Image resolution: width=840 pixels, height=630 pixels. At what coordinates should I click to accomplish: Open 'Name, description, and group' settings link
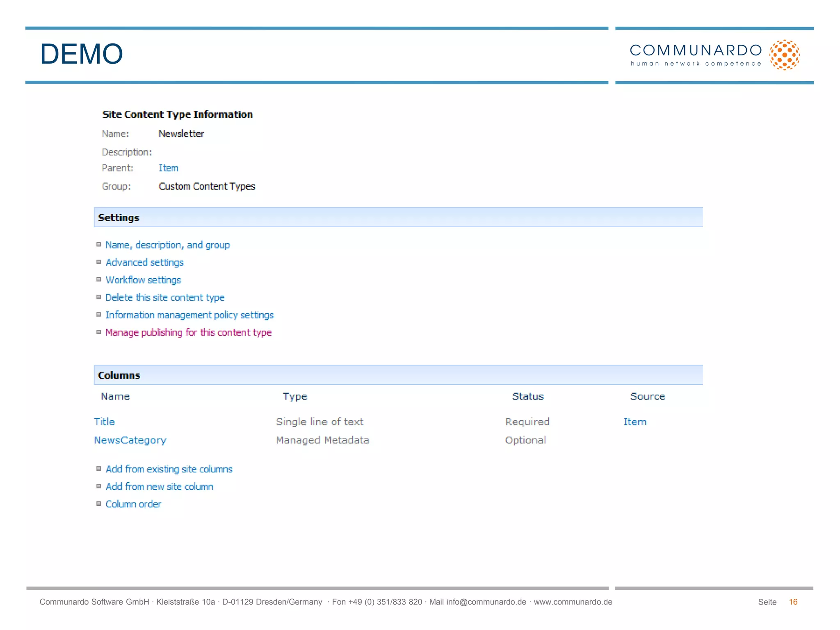167,245
